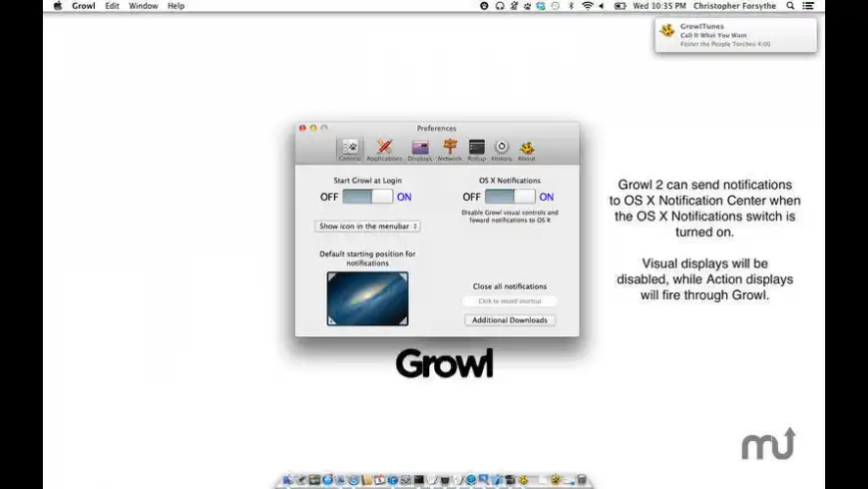Viewport: 868px width, 489px height.
Task: Switch to the Rollup pane
Action: tap(476, 150)
